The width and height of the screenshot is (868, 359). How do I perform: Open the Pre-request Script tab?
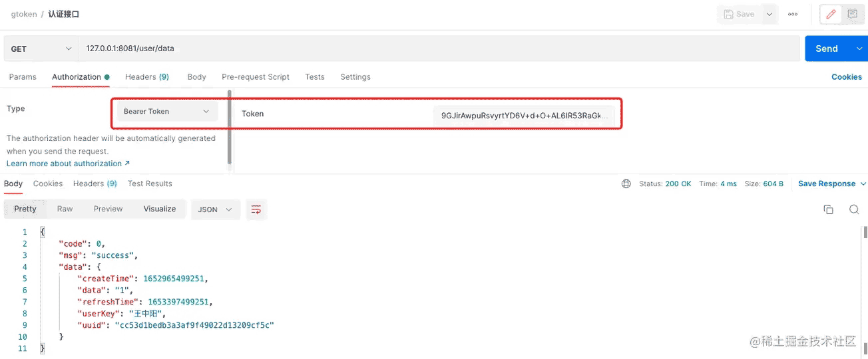click(x=256, y=77)
